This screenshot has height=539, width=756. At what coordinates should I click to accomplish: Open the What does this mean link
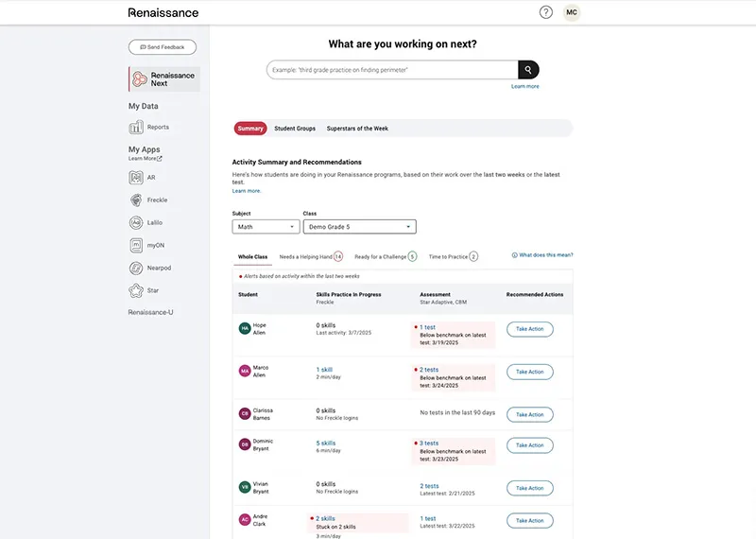pos(542,255)
